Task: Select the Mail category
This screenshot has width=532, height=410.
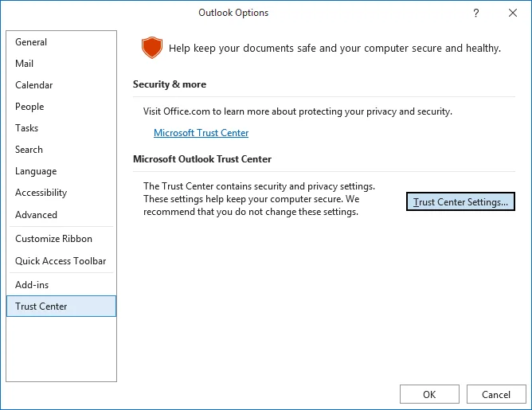Action: (61, 64)
